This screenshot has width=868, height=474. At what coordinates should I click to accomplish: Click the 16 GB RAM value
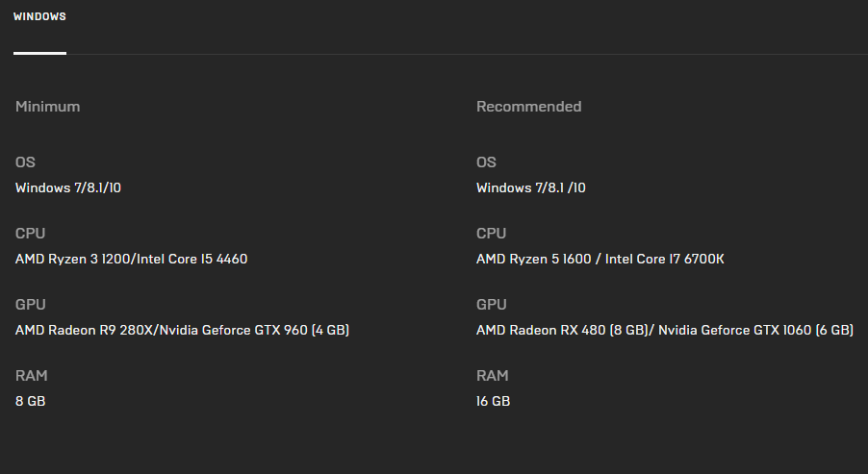coord(494,401)
